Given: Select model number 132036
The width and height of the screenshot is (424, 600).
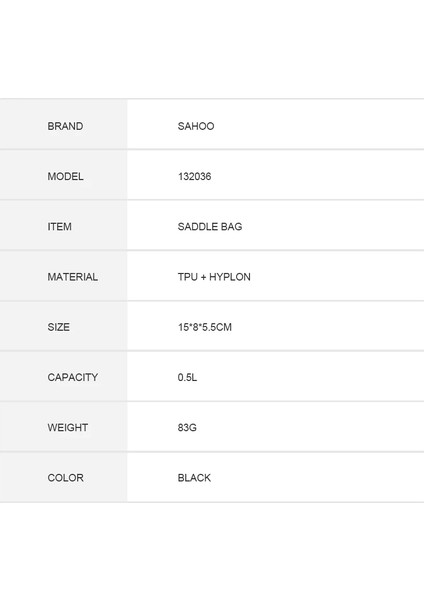Looking at the screenshot, I should (194, 176).
